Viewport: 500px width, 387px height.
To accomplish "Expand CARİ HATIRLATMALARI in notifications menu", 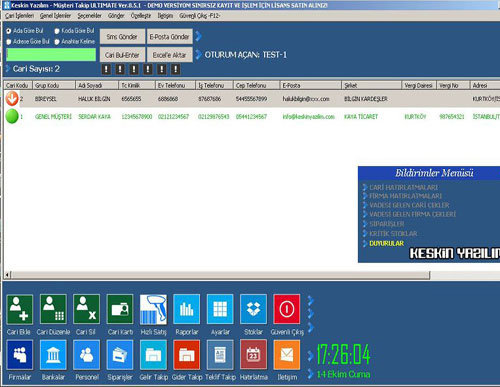I will point(403,187).
